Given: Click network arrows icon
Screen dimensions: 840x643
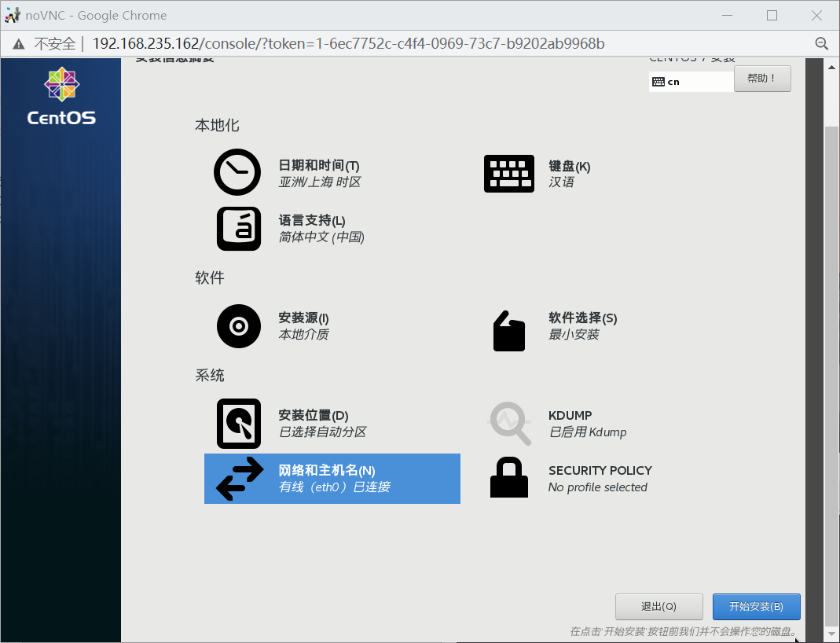Looking at the screenshot, I should point(240,479).
